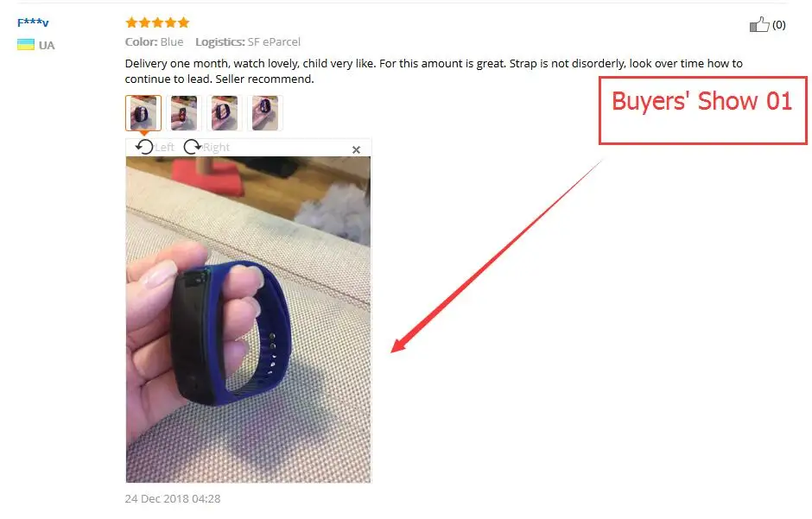This screenshot has height=519, width=812.
Task: Click the thumbs-up helpful icon
Action: pyautogui.click(x=759, y=24)
